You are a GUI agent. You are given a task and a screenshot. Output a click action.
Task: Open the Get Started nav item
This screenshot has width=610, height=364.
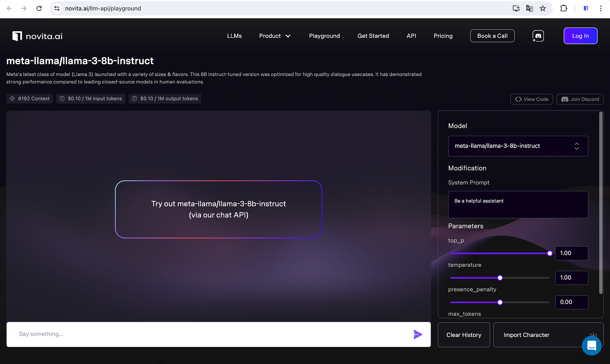373,36
